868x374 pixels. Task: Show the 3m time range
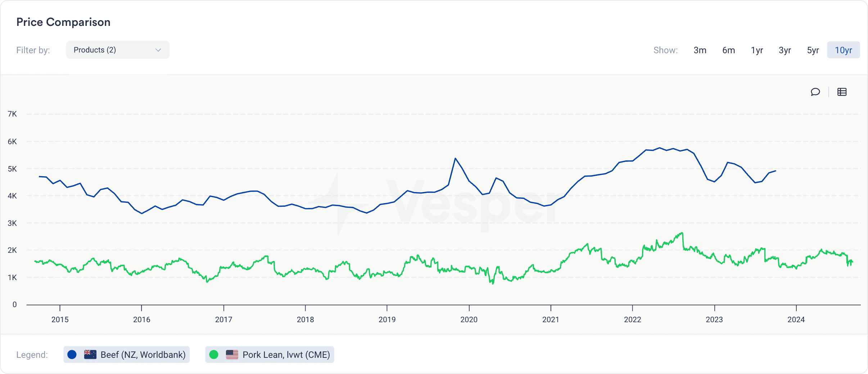[700, 50]
